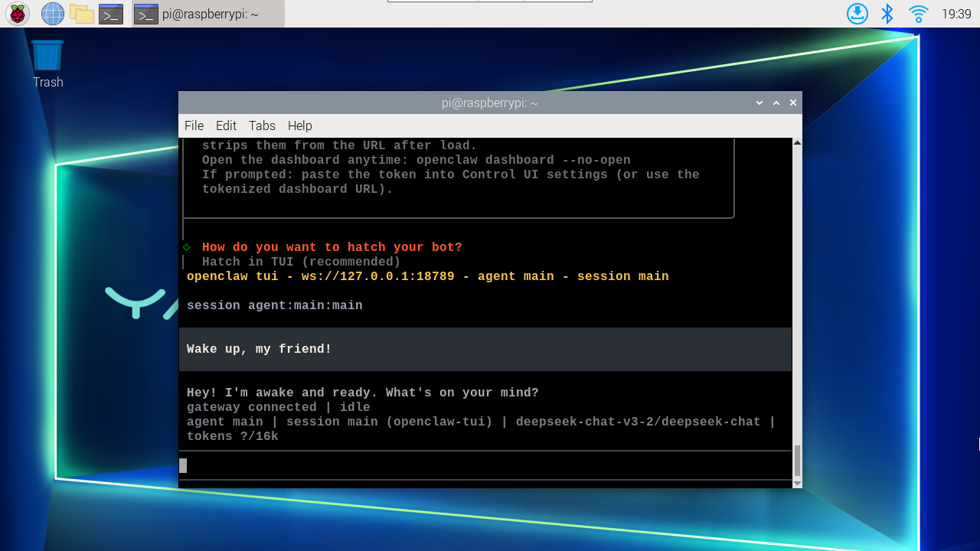The height and width of the screenshot is (551, 980).
Task: Click the "tokens ?/16k" status text
Action: point(233,436)
